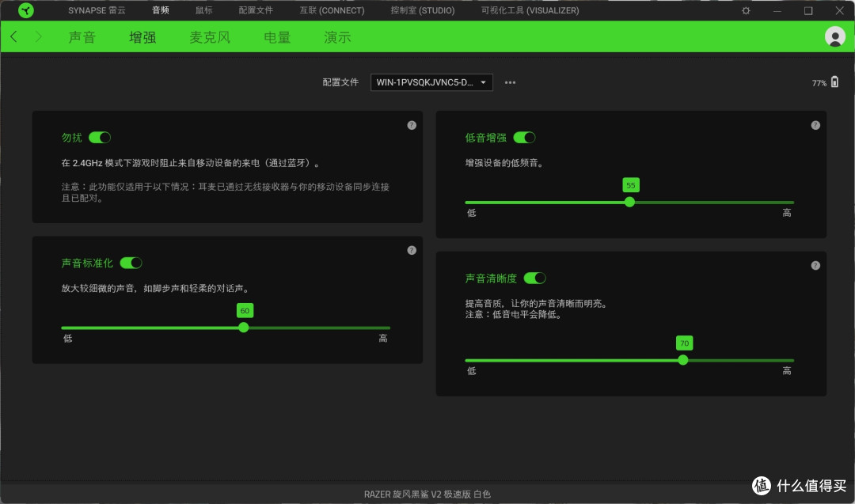Open the help icon for 勿扰 panel
The width and height of the screenshot is (855, 504).
click(412, 125)
